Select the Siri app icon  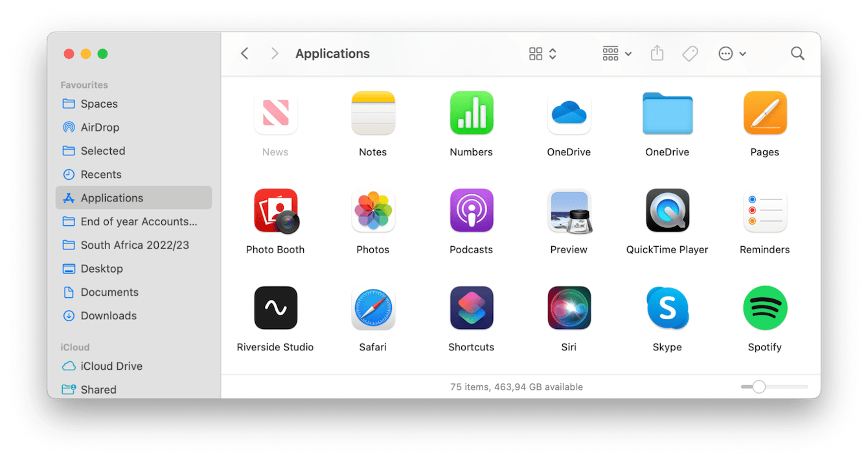pos(569,308)
